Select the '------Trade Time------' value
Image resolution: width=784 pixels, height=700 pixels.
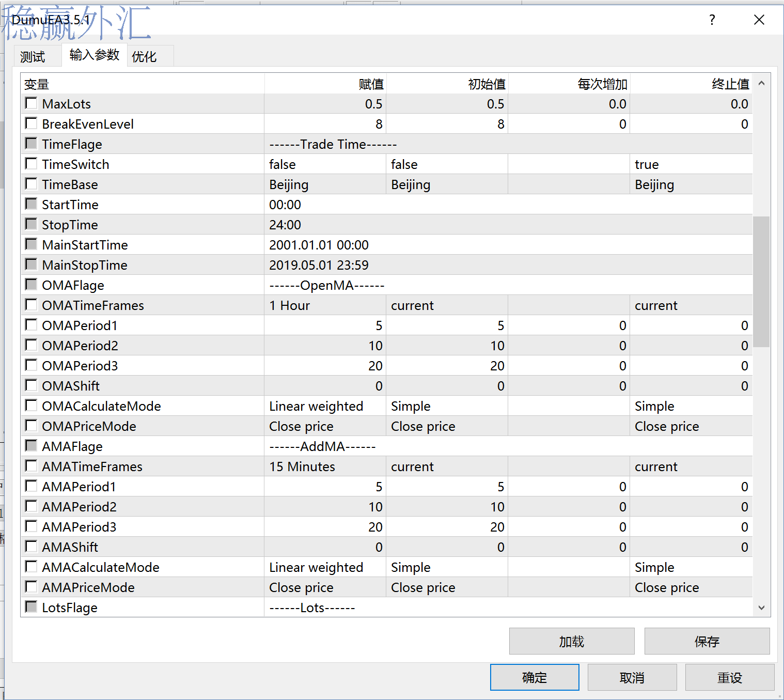[508, 144]
